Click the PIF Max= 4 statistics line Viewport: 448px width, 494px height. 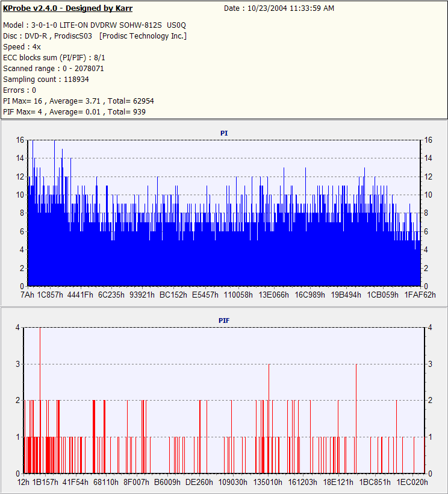(x=74, y=112)
